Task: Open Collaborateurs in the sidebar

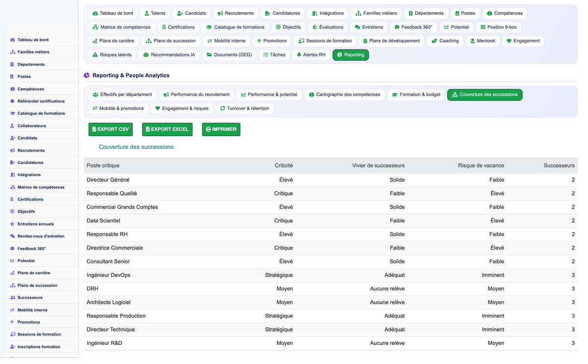Action: tap(32, 126)
